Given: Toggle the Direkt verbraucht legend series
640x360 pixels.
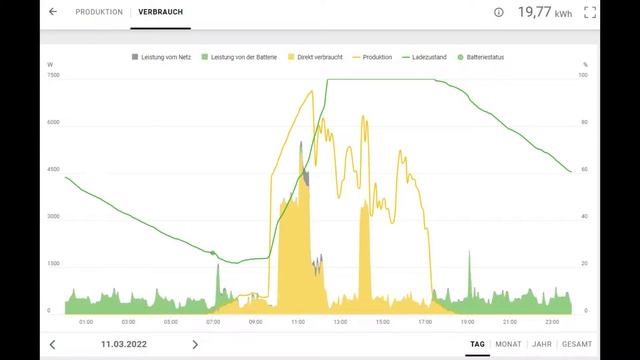Looking at the screenshot, I should [315, 57].
